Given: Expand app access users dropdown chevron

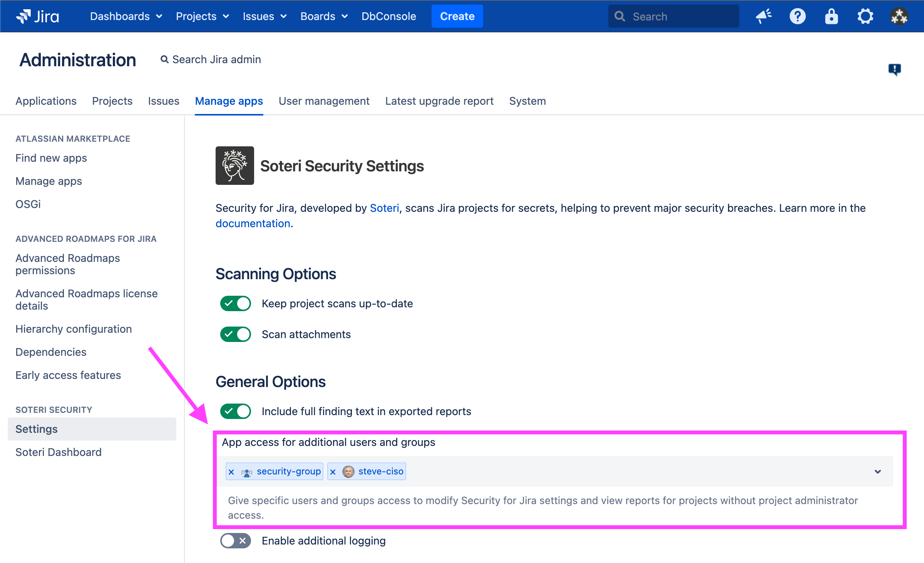Looking at the screenshot, I should (x=877, y=471).
